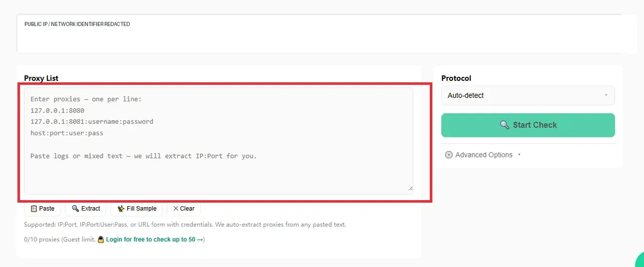The height and width of the screenshot is (267, 644).
Task: Click the Extract button
Action: click(86, 209)
